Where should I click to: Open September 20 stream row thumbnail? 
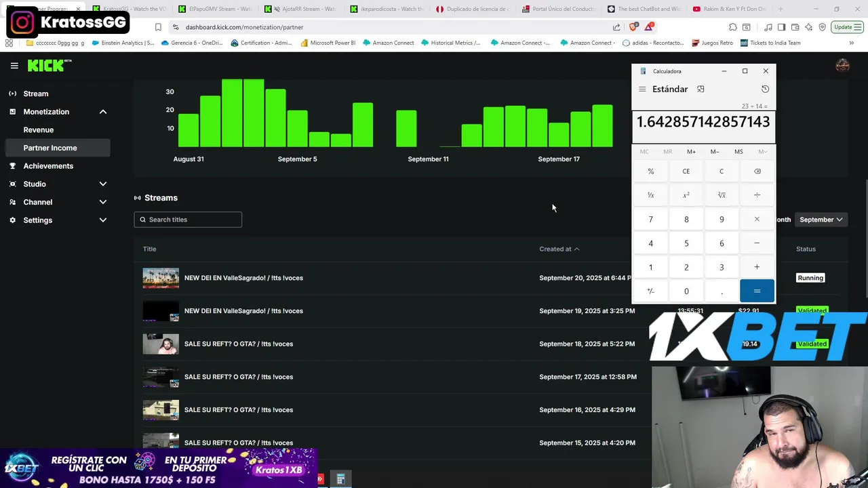161,278
